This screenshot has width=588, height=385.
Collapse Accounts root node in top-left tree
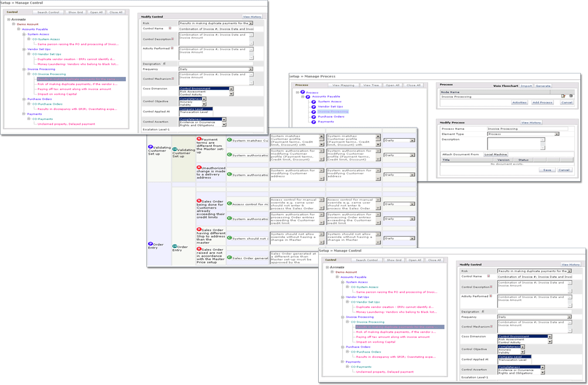coord(9,19)
